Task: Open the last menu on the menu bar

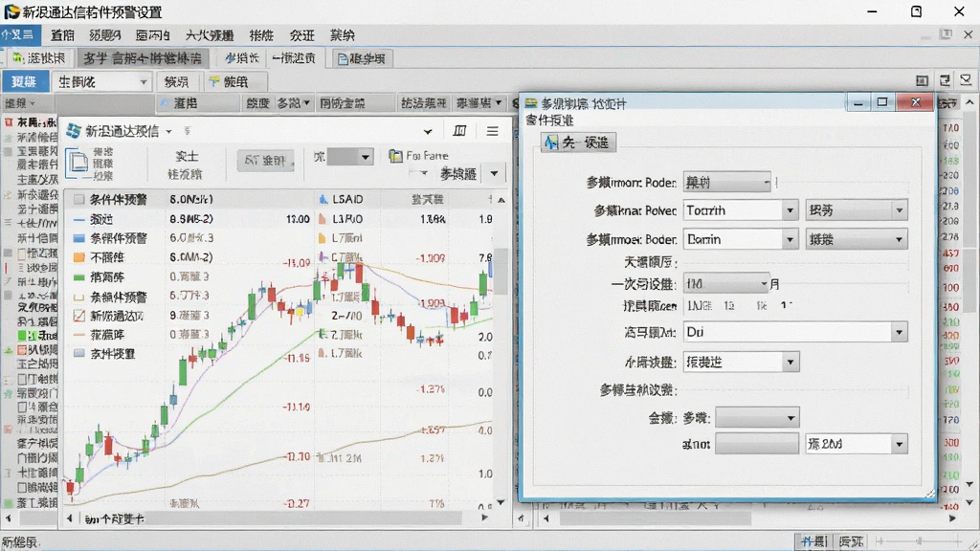Action: 342,35
